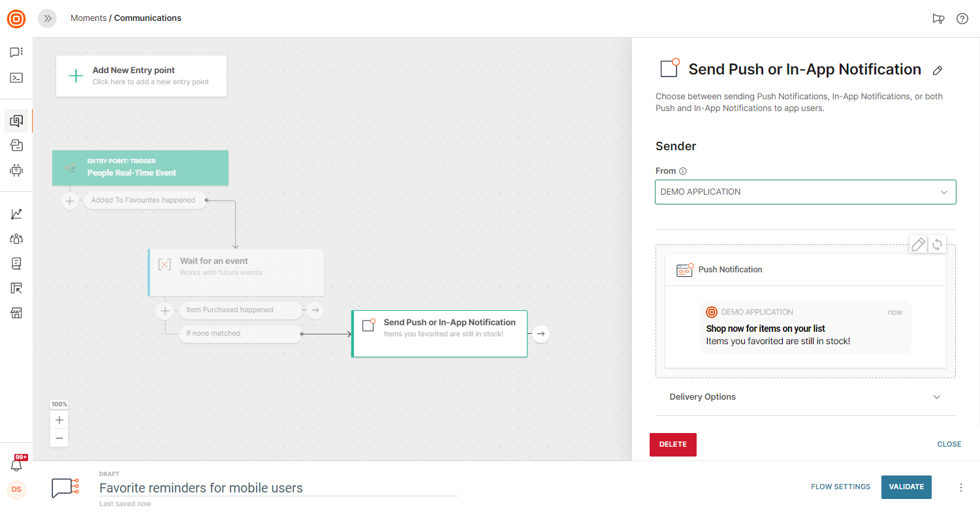Click the flow name field
Image resolution: width=980 pixels, height=514 pixels.
(x=277, y=488)
